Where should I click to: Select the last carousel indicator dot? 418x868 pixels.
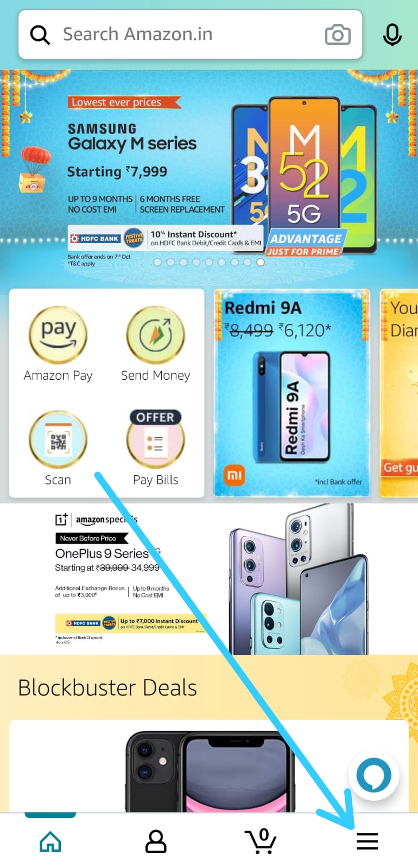tap(261, 262)
